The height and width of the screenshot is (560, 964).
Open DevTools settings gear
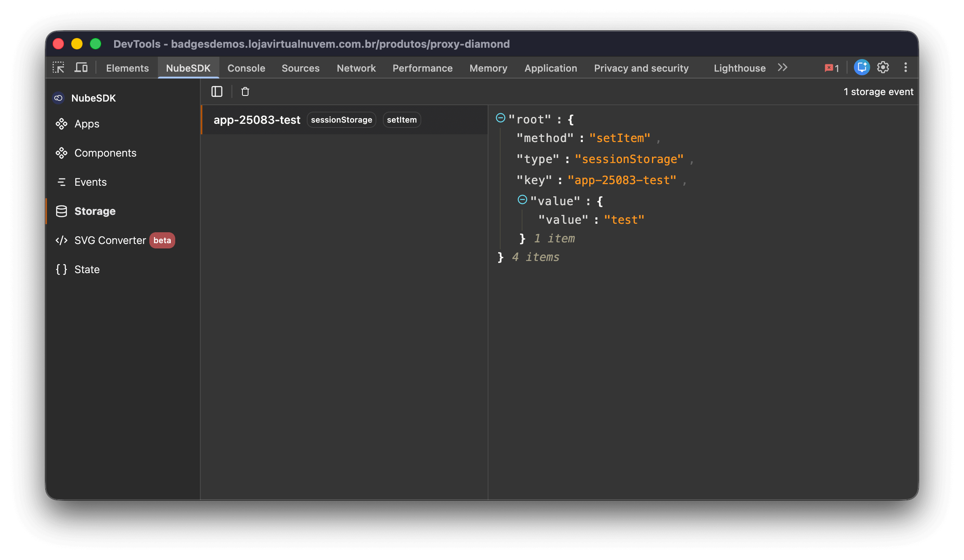[x=883, y=67]
